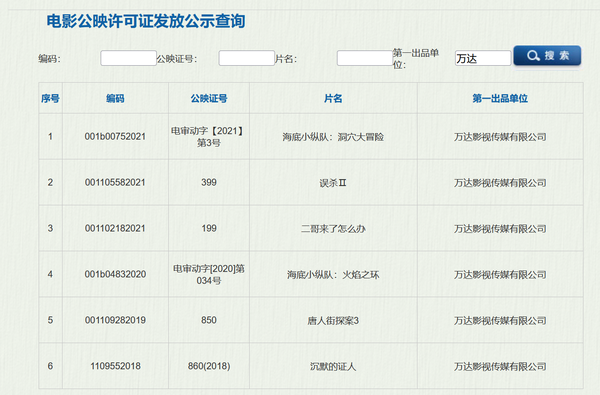The image size is (600, 395).
Task: Select code 001b00752021
Action: pyautogui.click(x=115, y=137)
